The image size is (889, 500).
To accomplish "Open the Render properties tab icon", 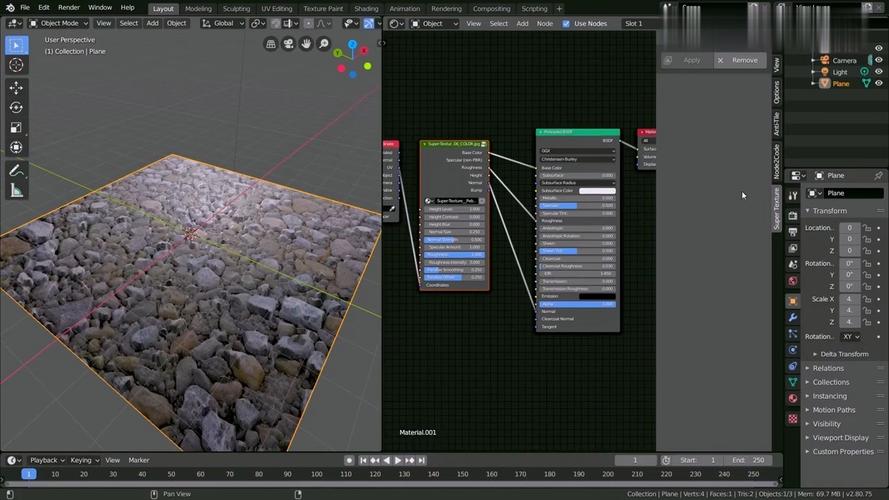I will pos(793,215).
